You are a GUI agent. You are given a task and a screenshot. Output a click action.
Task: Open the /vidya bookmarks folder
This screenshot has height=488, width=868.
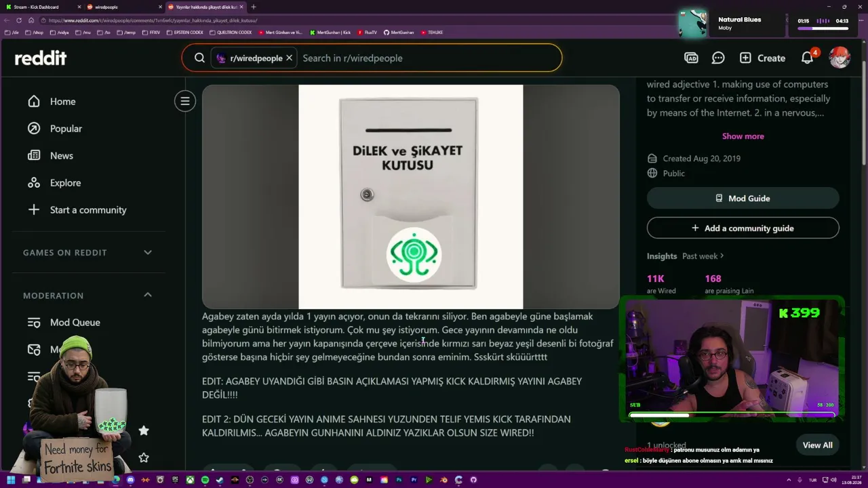[x=60, y=33]
